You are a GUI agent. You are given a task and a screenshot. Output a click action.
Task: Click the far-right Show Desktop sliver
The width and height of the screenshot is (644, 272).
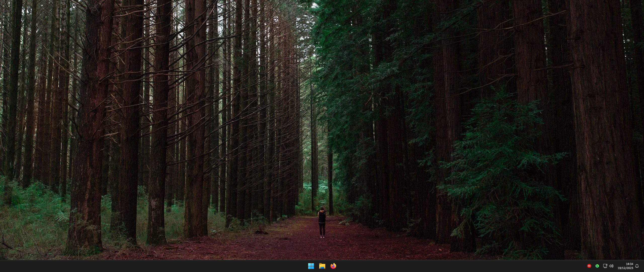click(643, 266)
